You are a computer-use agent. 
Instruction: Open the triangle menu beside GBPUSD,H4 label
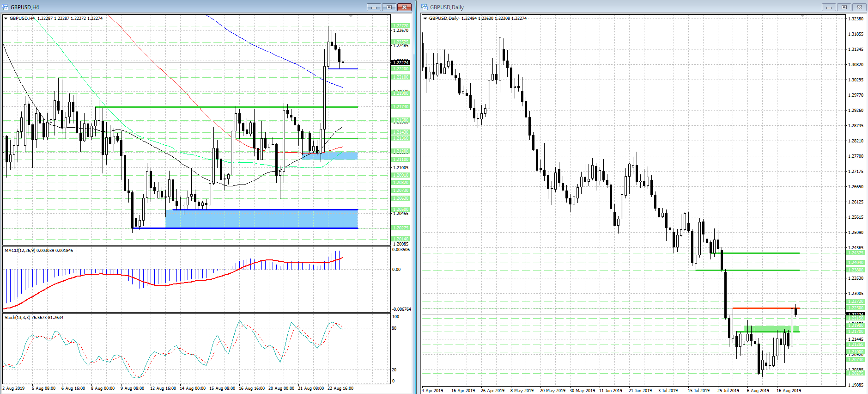click(x=6, y=18)
